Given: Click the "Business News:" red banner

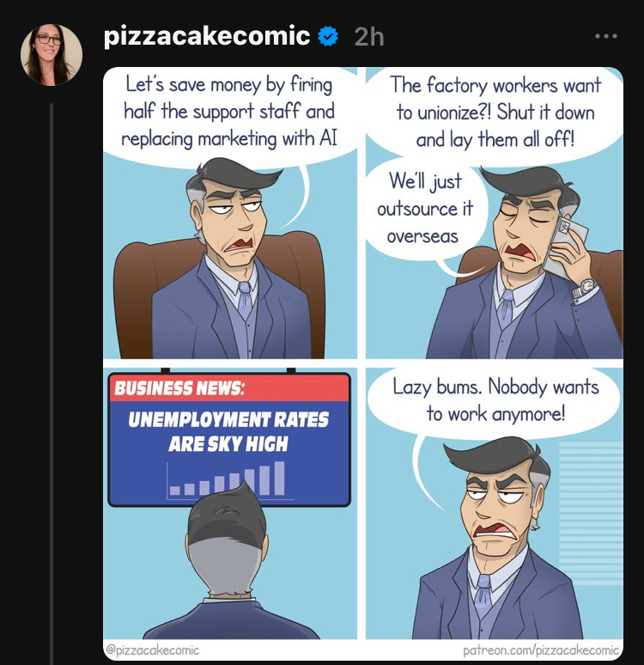Looking at the screenshot, I should (x=229, y=388).
